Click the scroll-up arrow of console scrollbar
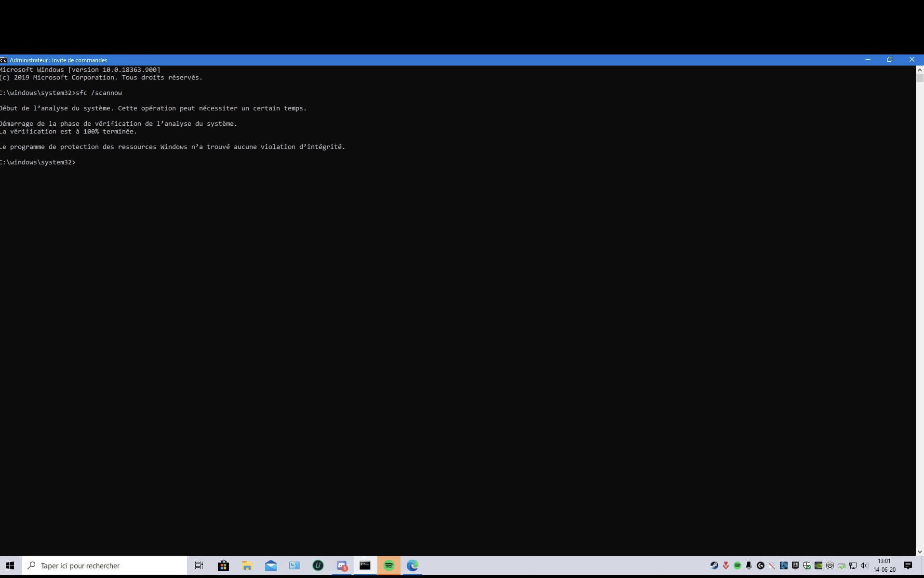Screen dimensions: 924x578 pyautogui.click(x=919, y=70)
